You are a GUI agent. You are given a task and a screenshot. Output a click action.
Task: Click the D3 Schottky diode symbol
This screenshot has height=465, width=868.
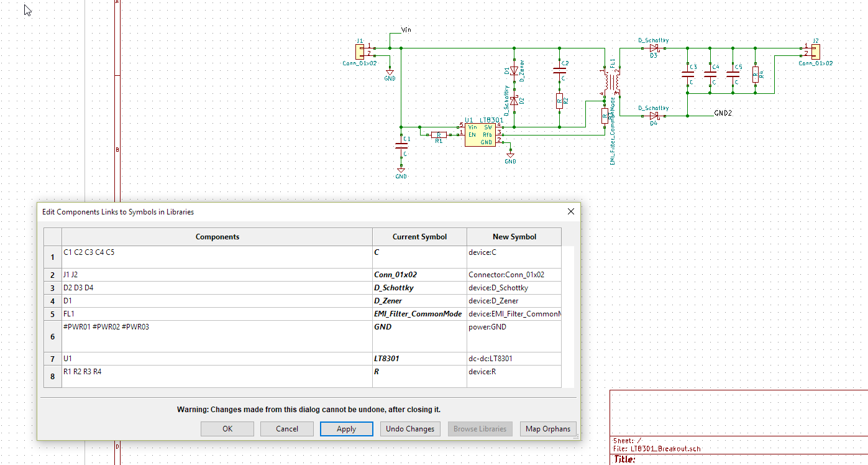654,48
